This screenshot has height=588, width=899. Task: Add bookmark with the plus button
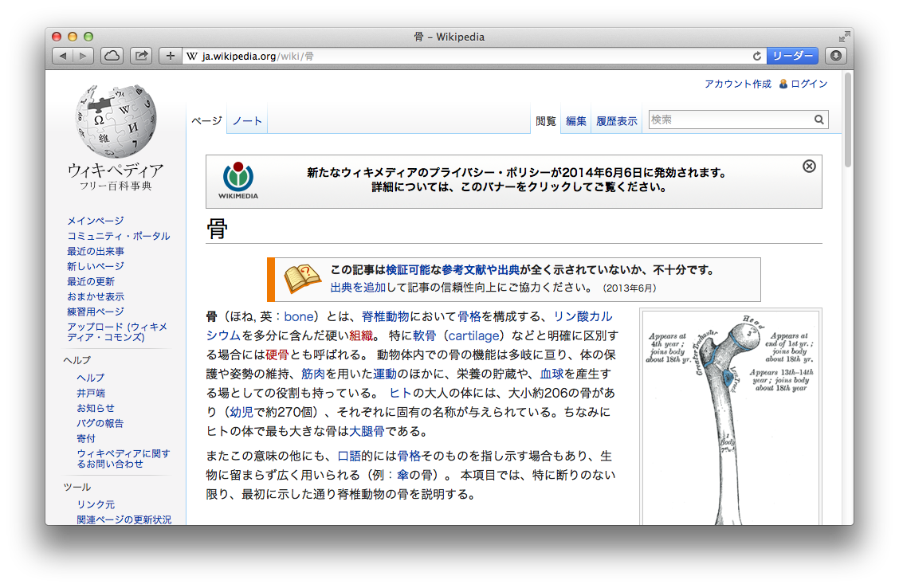(x=170, y=56)
